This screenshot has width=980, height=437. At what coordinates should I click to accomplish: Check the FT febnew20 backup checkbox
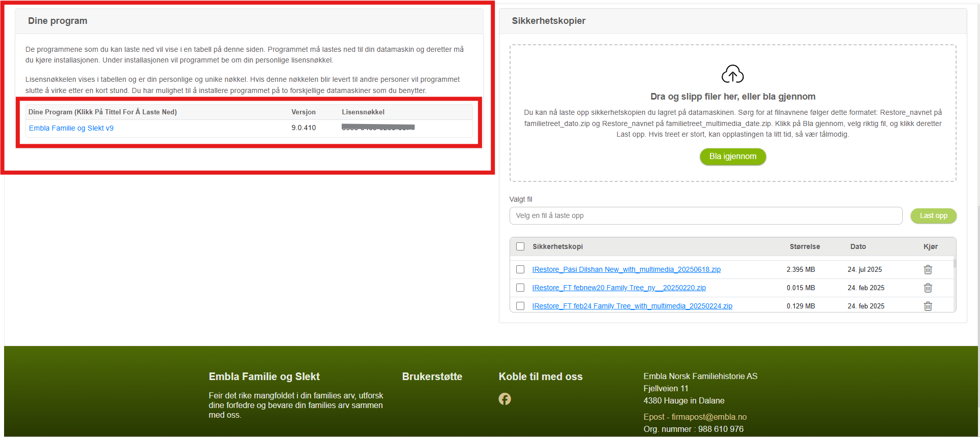coord(520,288)
